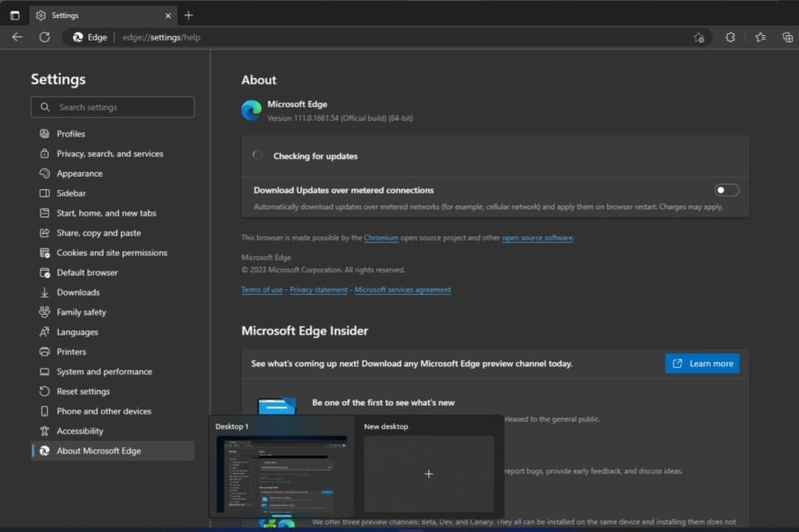
Task: Select the Desktop 1 thumbnail
Action: (x=281, y=474)
